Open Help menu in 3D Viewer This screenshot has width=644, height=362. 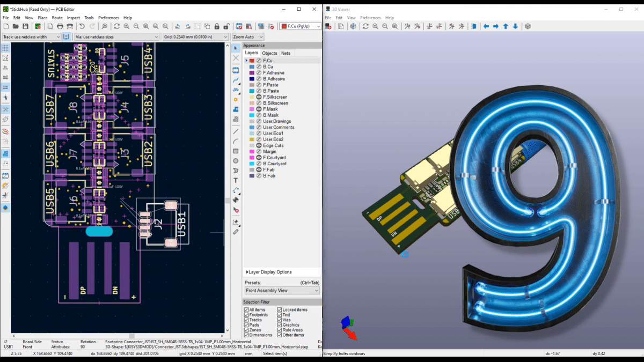point(390,18)
